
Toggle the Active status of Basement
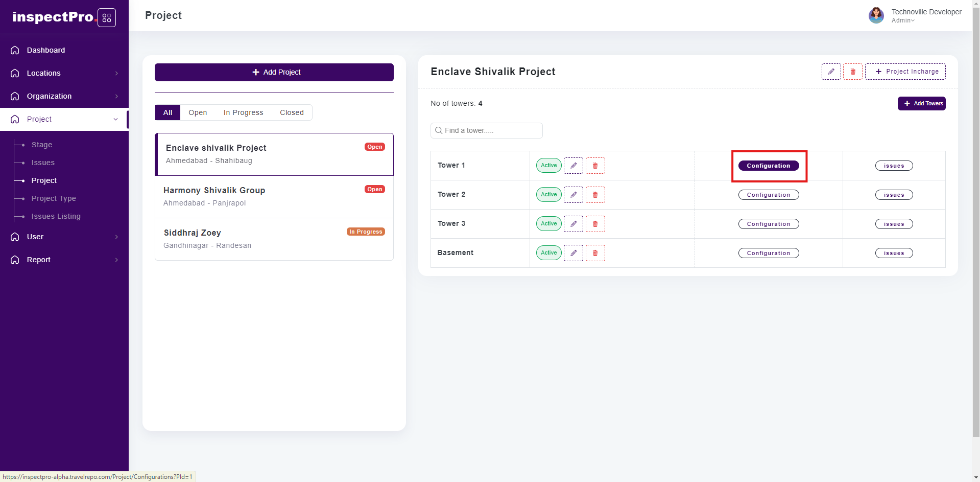coord(548,253)
